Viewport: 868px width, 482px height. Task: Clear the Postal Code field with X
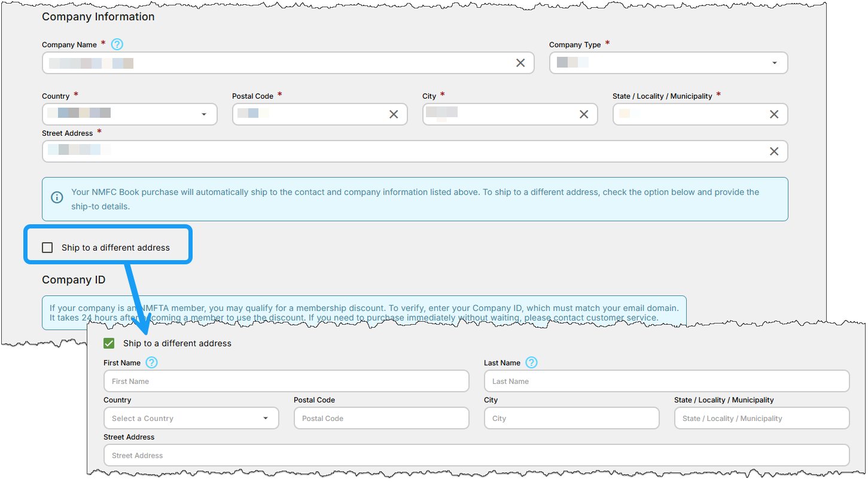tap(394, 114)
